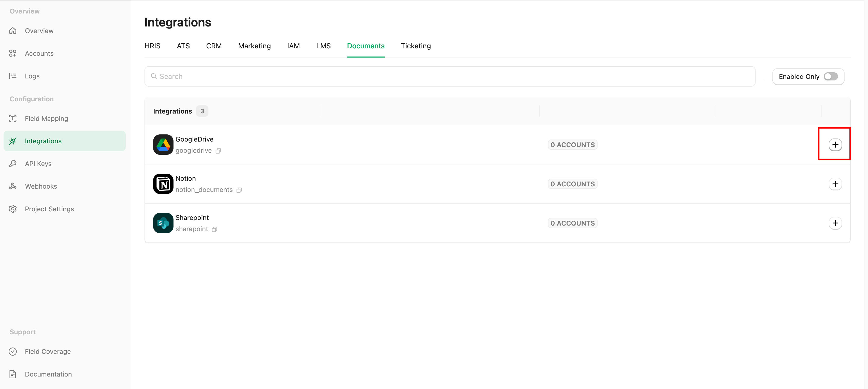Click the Field Coverage checkmark icon
This screenshot has height=389, width=868.
click(x=13, y=351)
